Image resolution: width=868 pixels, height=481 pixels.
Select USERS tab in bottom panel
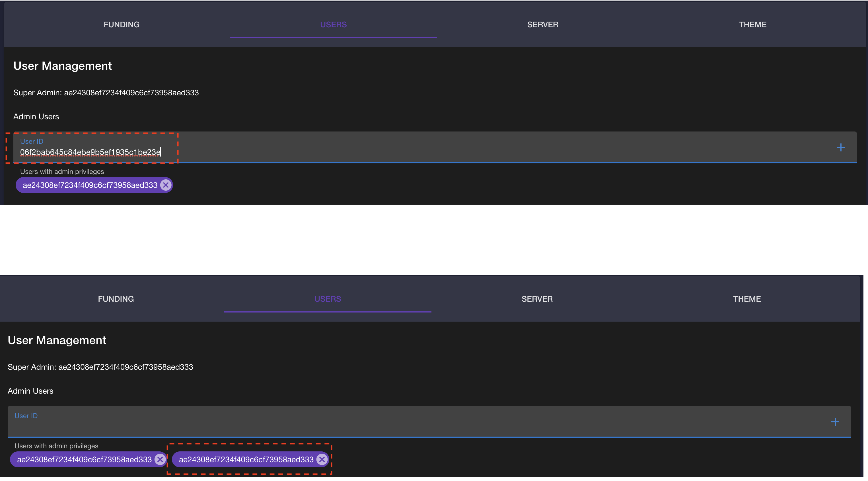pos(328,299)
